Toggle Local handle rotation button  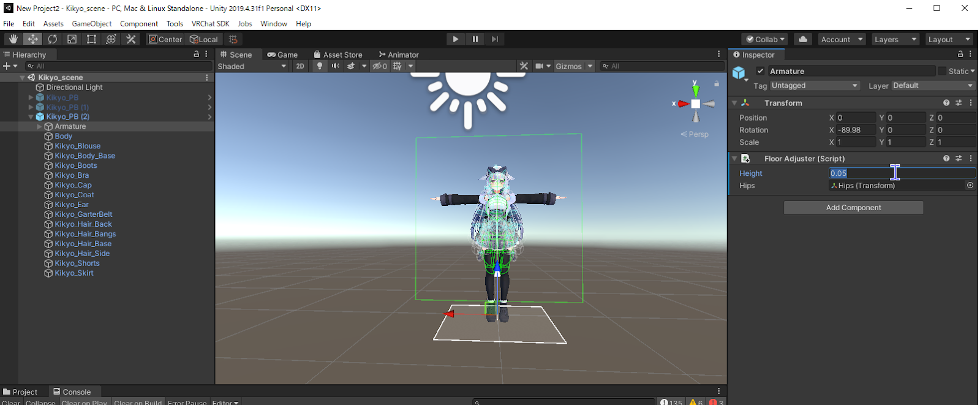204,39
